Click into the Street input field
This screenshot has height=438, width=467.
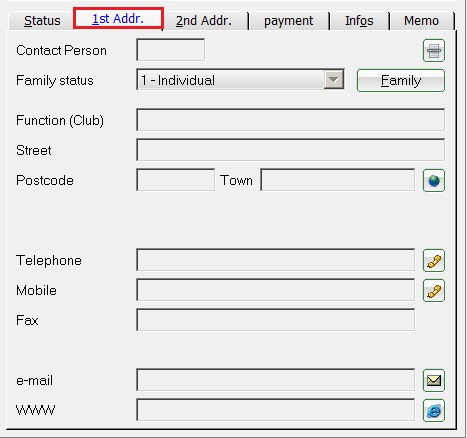[290, 150]
